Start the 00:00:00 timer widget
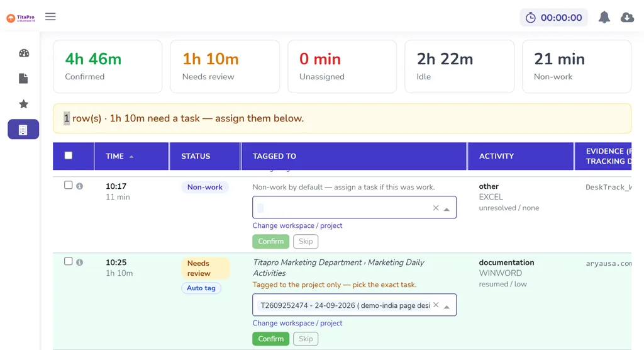The height and width of the screenshot is (350, 644). click(x=553, y=18)
